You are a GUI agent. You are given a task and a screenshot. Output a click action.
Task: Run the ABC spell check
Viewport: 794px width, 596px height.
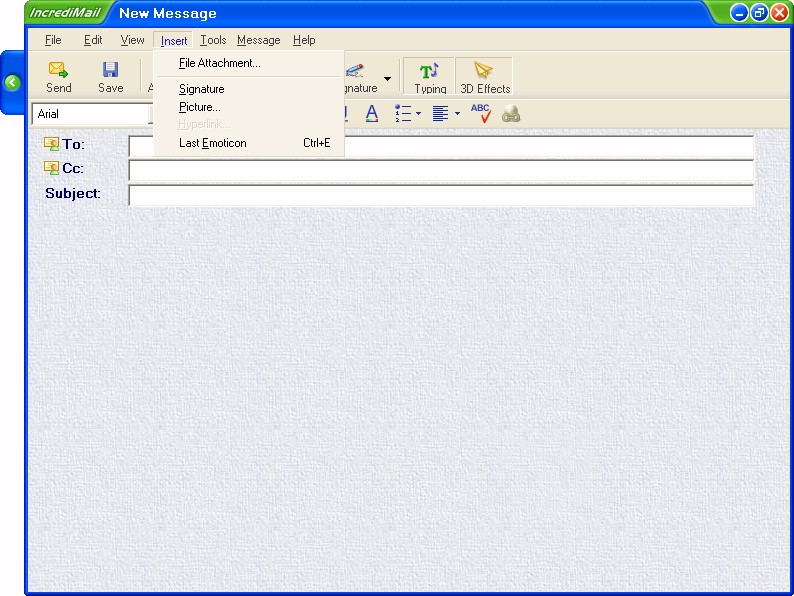coord(480,113)
